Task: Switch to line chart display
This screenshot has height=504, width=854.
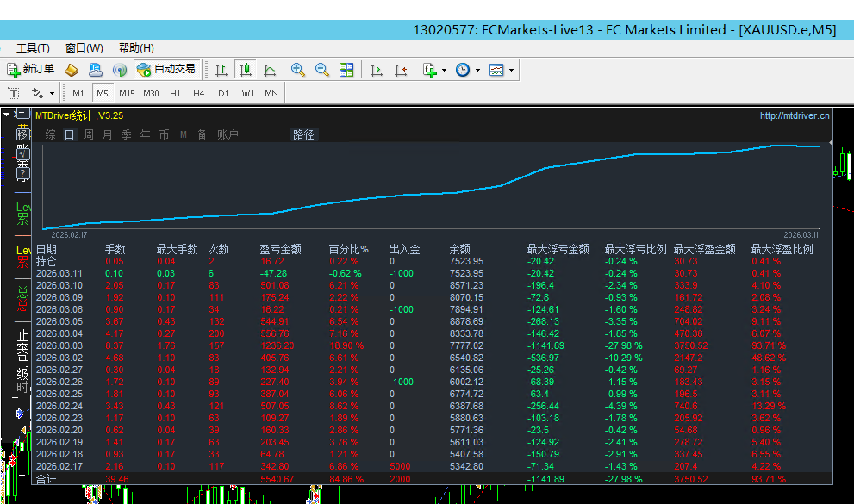Action: click(270, 70)
